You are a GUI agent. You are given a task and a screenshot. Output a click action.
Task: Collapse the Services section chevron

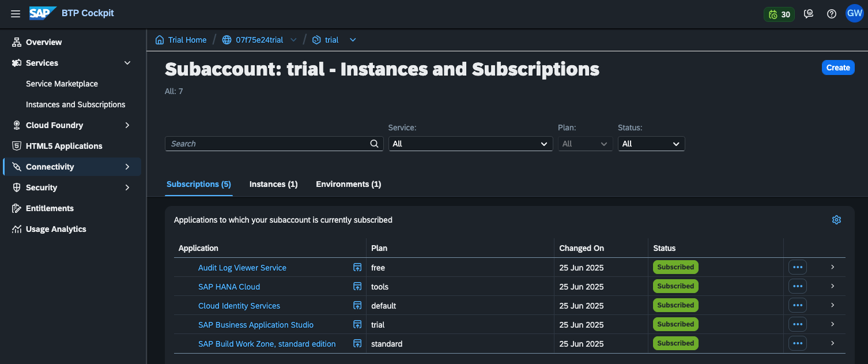pos(127,63)
